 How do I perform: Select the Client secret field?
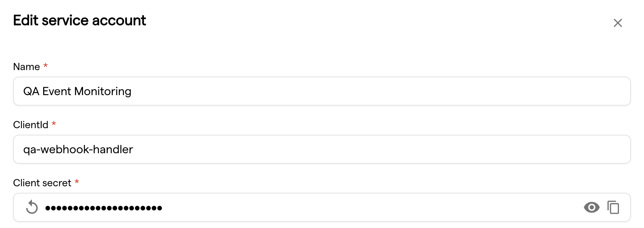coord(363,207)
